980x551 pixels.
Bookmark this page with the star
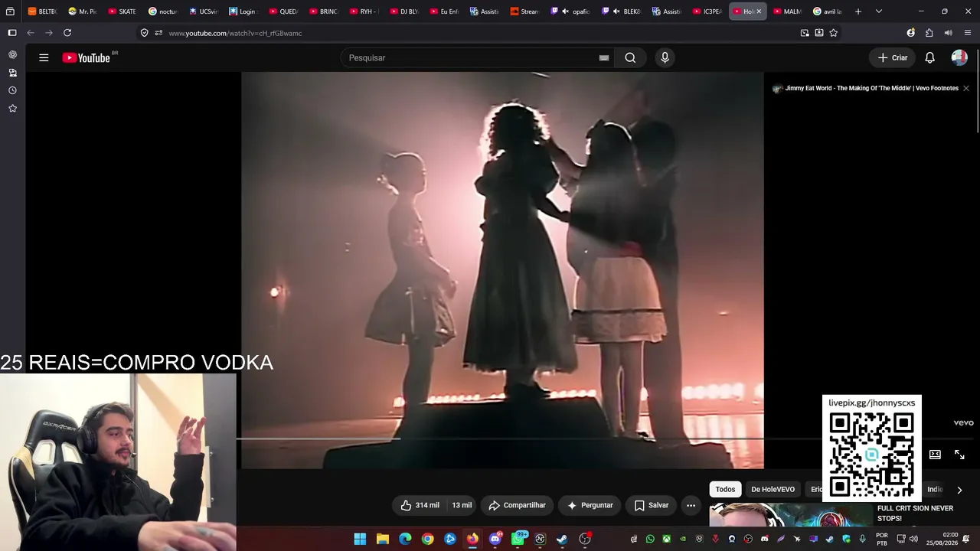[834, 33]
